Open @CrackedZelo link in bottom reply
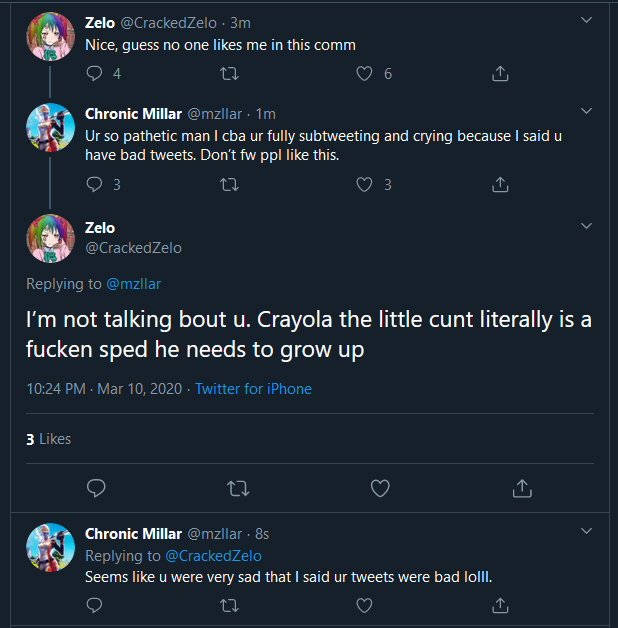The height and width of the screenshot is (628, 618). pos(213,556)
